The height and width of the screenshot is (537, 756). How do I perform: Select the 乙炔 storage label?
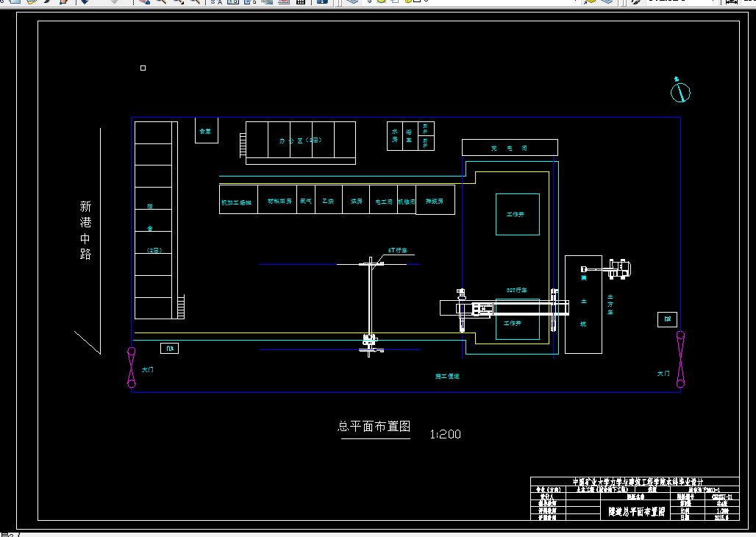tap(328, 202)
